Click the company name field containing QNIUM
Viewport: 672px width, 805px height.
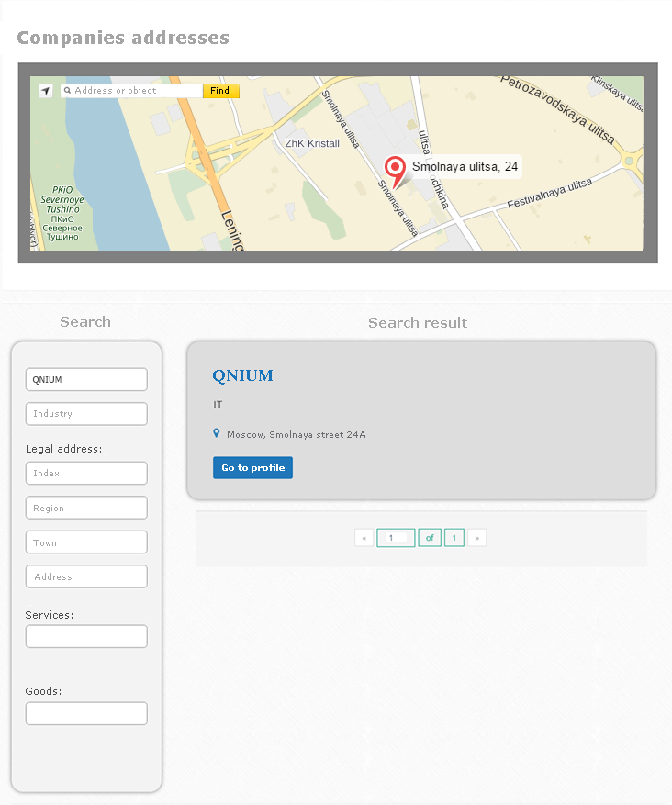tap(86, 379)
